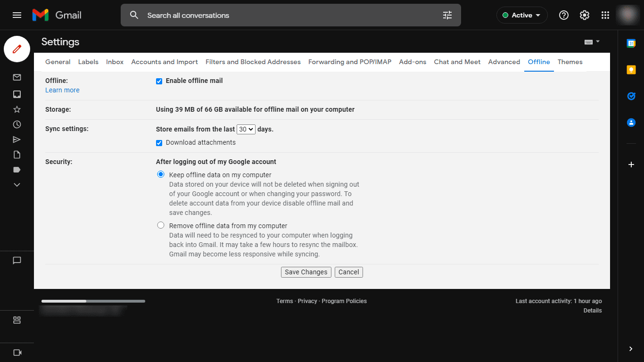This screenshot has width=644, height=362.
Task: Click the storage usage progress bar
Action: coord(93,301)
